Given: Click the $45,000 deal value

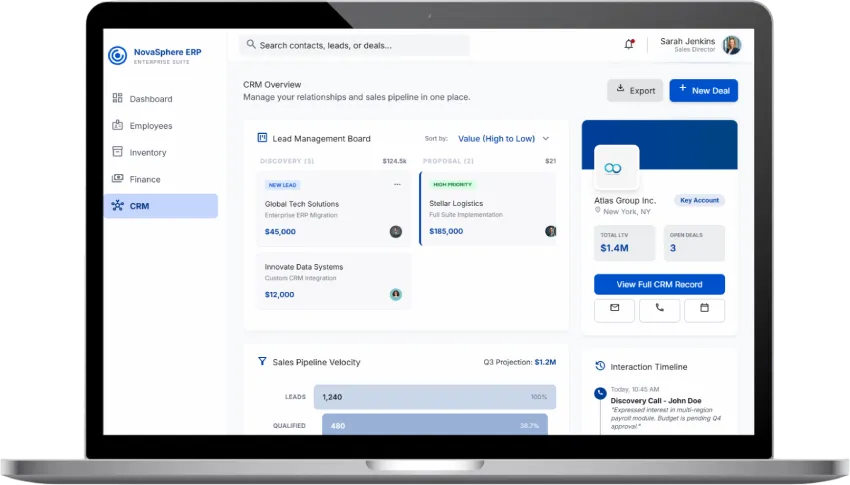Looking at the screenshot, I should point(280,231).
